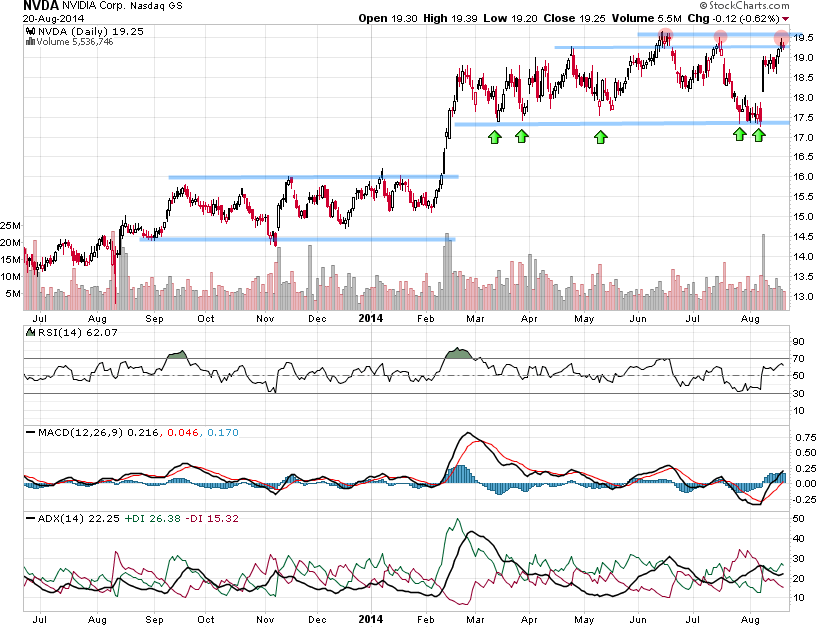Image resolution: width=816 pixels, height=627 pixels.
Task: Click the 'ADX(14) 22.25' label
Action: tap(79, 518)
